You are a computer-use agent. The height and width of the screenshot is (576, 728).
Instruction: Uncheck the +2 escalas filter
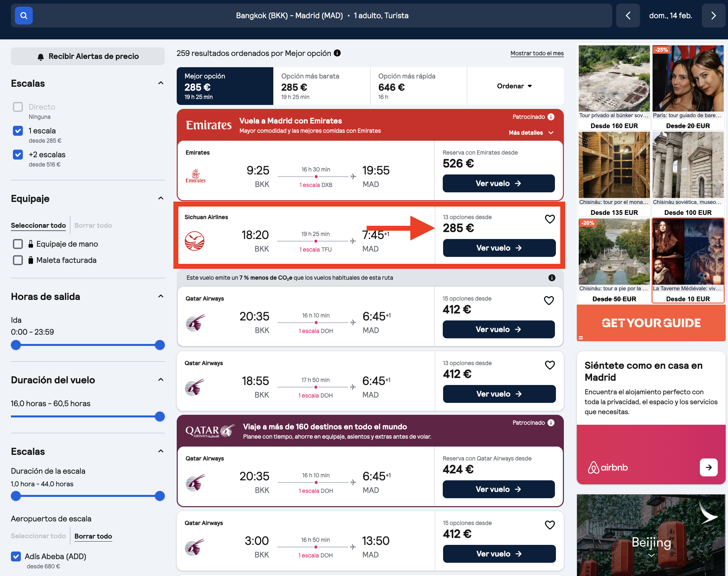(x=18, y=155)
